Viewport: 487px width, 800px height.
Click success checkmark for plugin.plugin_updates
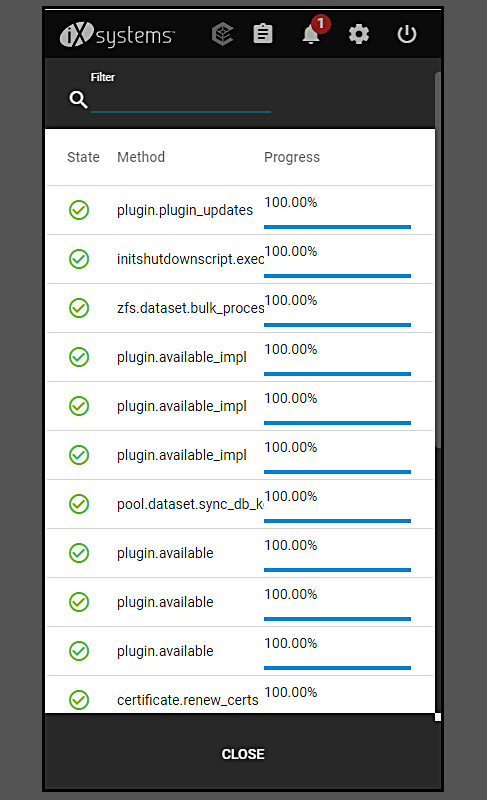79,210
